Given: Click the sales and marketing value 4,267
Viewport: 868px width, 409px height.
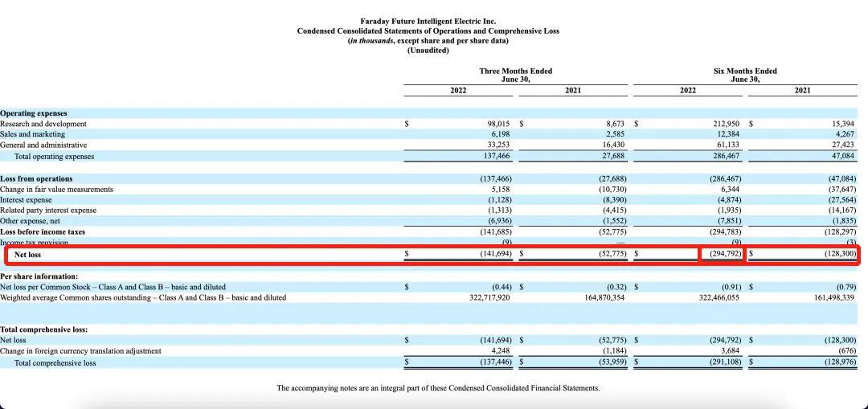Looking at the screenshot, I should [x=845, y=134].
